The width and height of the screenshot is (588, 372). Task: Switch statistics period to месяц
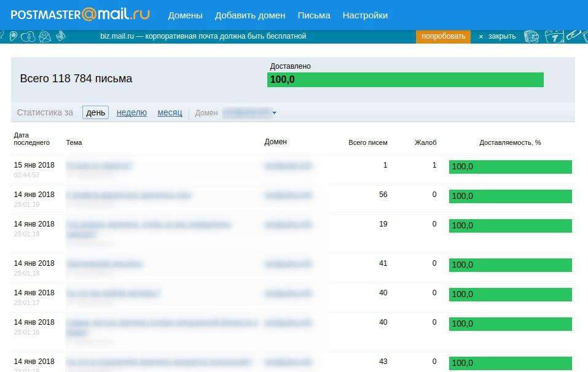tap(170, 112)
